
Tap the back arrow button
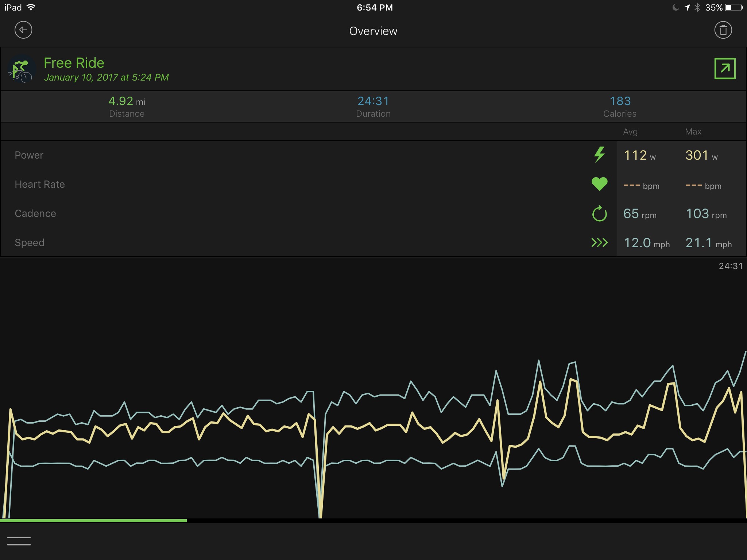[23, 30]
